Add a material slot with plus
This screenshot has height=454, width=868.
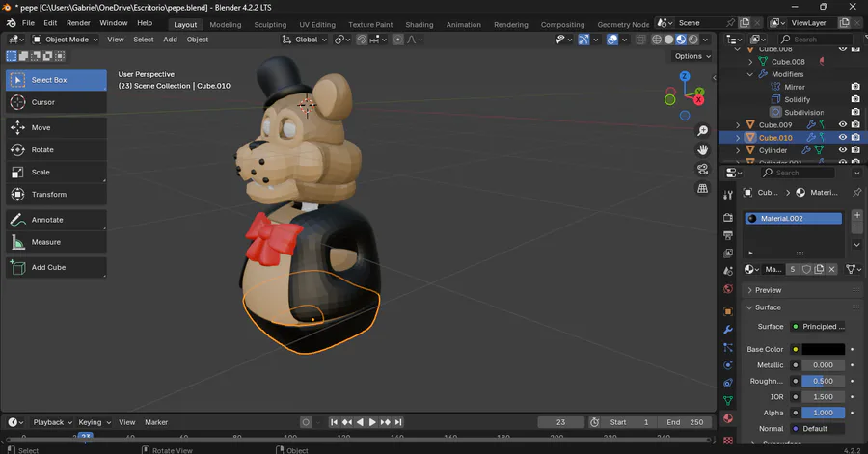click(857, 215)
